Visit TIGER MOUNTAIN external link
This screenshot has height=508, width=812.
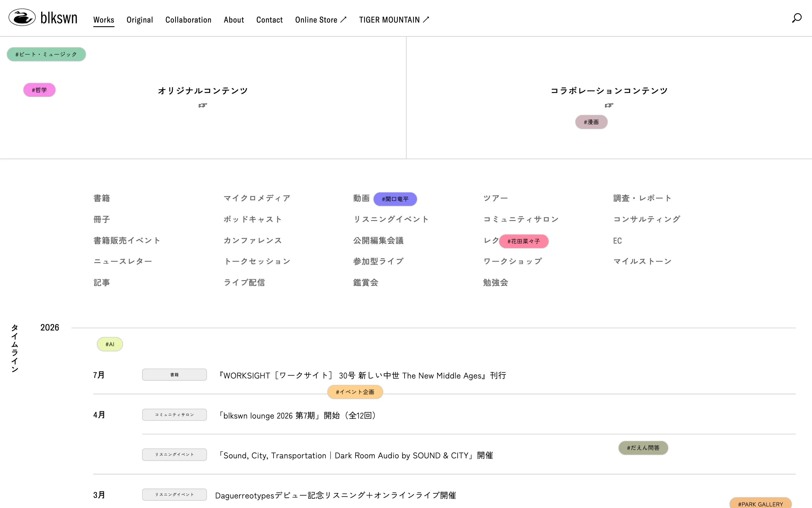point(394,20)
